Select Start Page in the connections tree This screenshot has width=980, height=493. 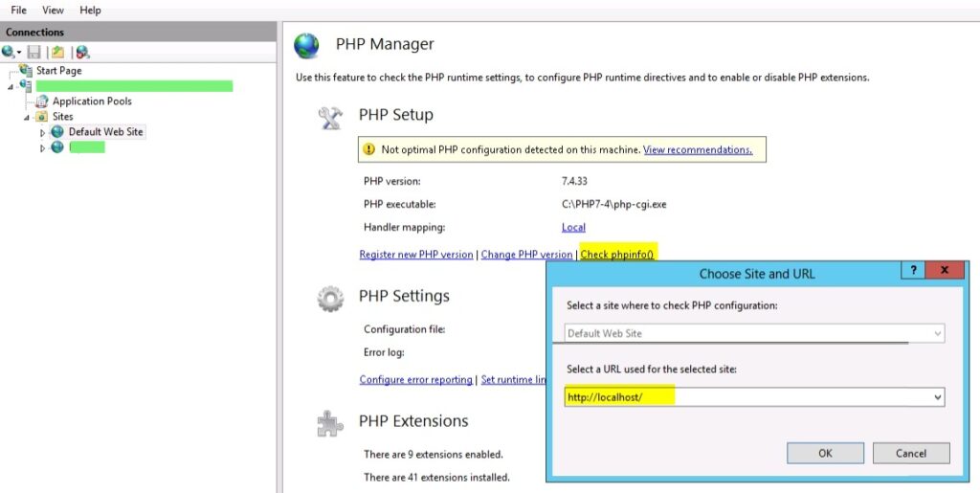point(58,71)
